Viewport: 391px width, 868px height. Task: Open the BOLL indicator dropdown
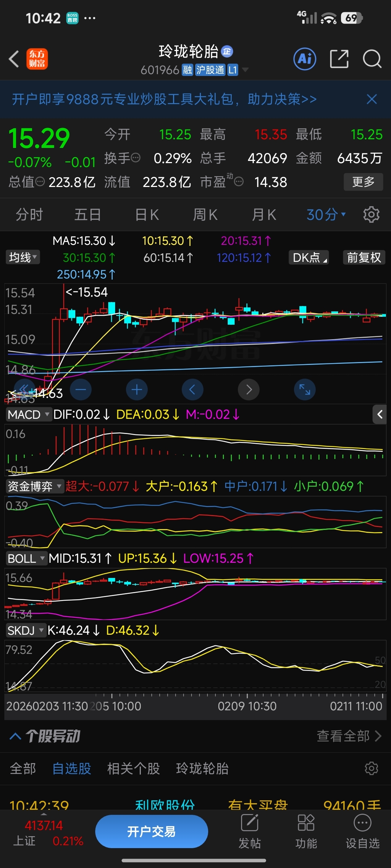(26, 558)
